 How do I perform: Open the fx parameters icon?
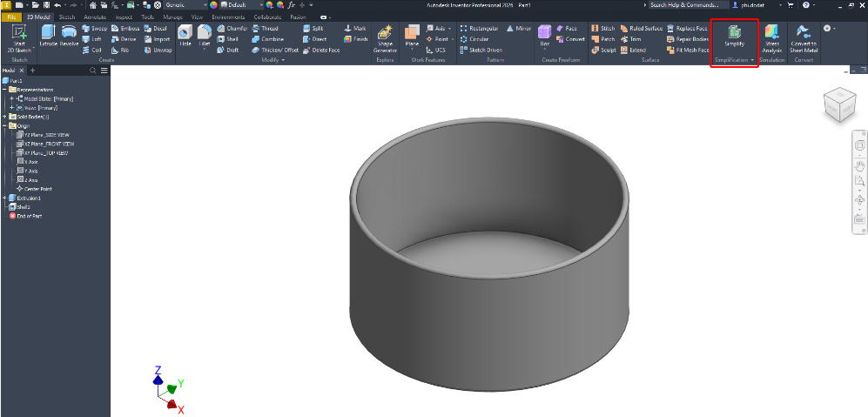pos(292,4)
